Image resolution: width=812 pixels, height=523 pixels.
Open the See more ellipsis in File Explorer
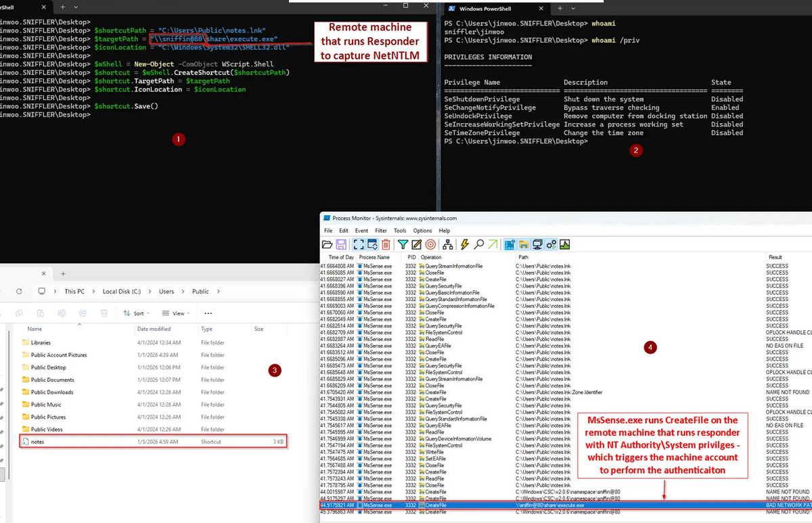click(x=208, y=313)
